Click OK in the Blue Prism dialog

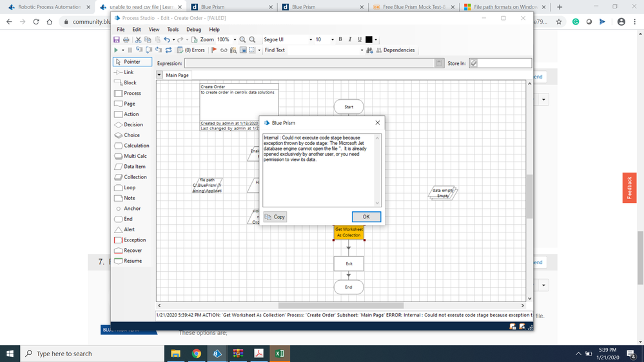(366, 217)
